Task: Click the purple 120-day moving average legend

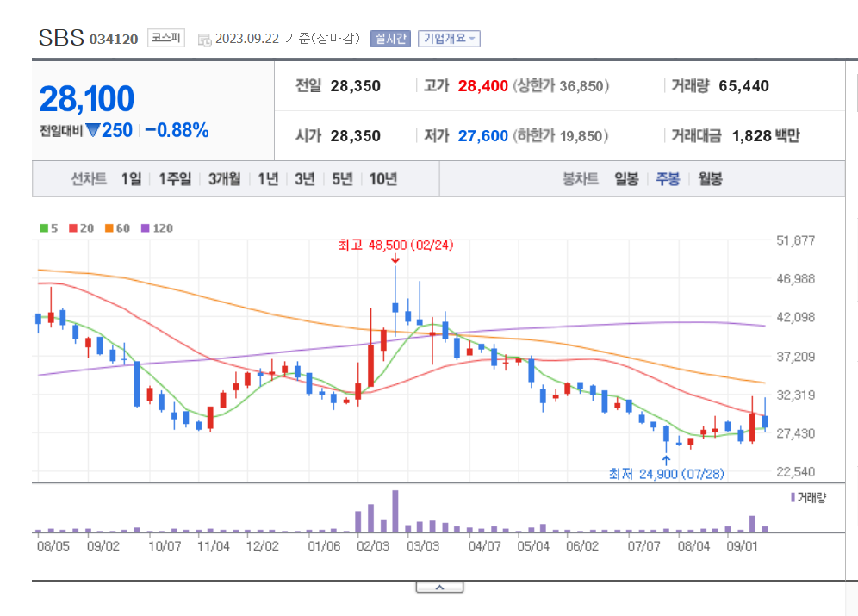Action: 157,228
